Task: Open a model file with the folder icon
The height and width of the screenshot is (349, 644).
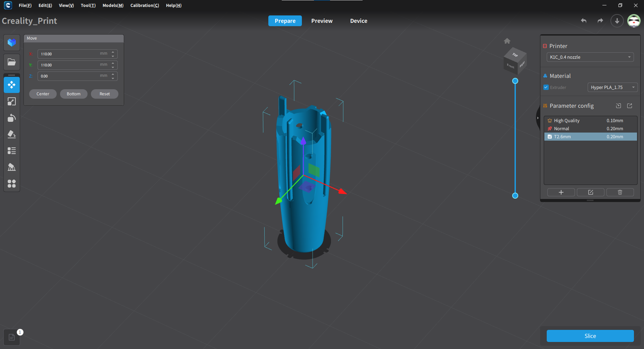Action: pyautogui.click(x=12, y=62)
